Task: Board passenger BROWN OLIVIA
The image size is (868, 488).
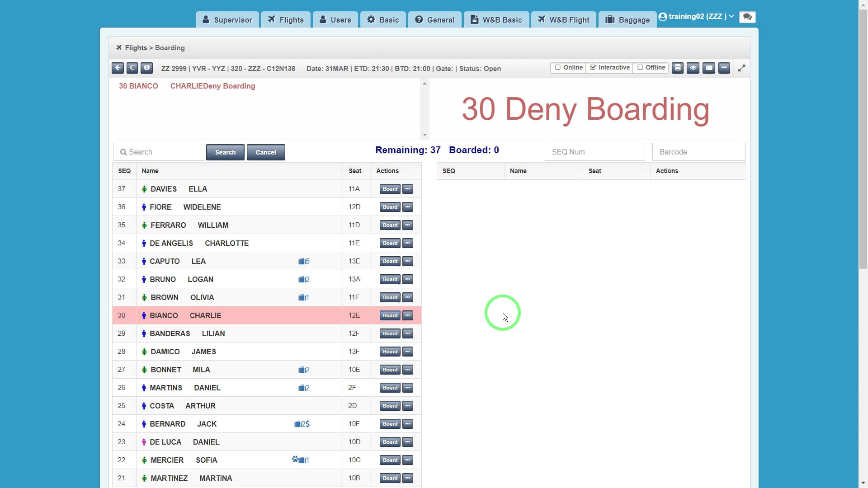Action: (389, 297)
